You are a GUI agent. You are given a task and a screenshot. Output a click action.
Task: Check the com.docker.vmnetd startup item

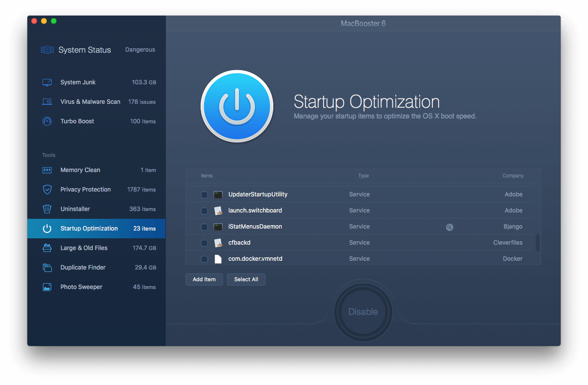click(204, 259)
